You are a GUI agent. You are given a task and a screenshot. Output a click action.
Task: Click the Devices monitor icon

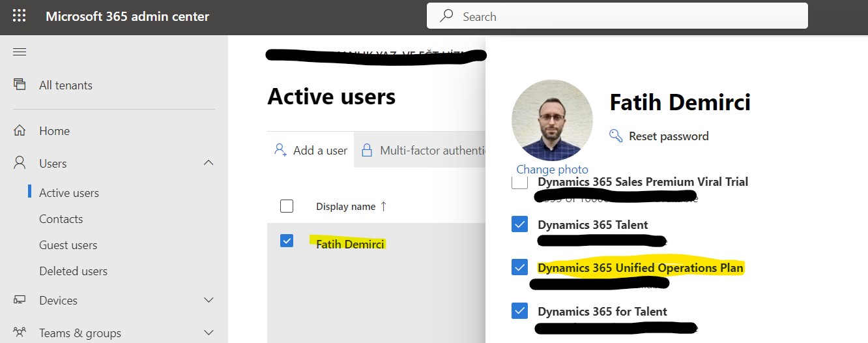[20, 300]
